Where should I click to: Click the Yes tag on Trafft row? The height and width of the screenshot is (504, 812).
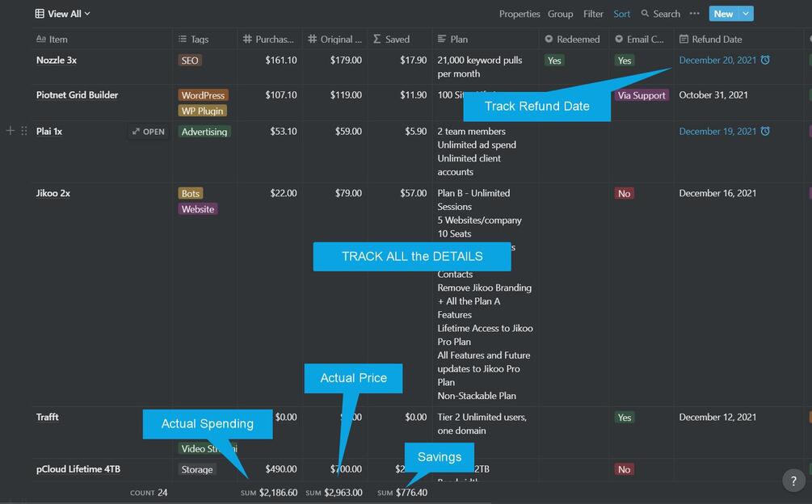pos(624,418)
